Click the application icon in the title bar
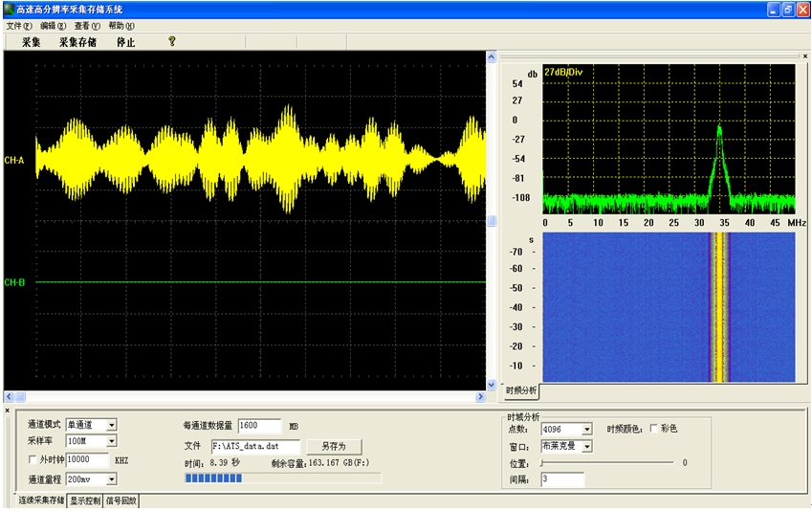 [9, 9]
